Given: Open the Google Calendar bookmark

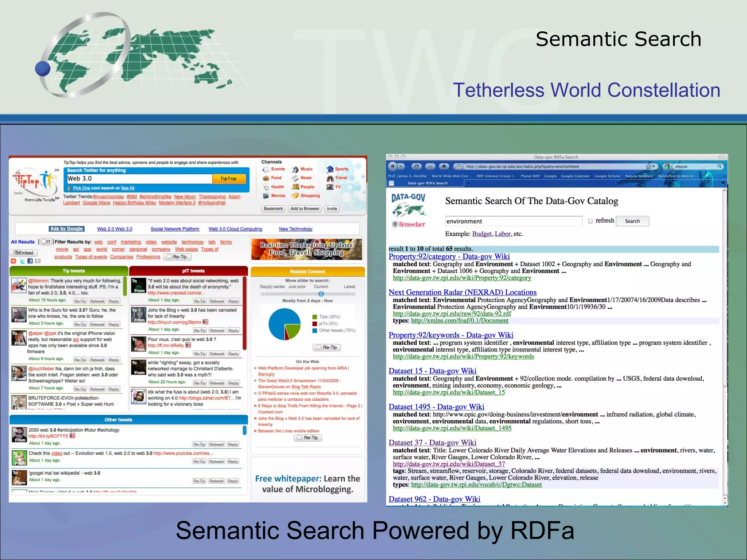Looking at the screenshot, I should (575, 176).
